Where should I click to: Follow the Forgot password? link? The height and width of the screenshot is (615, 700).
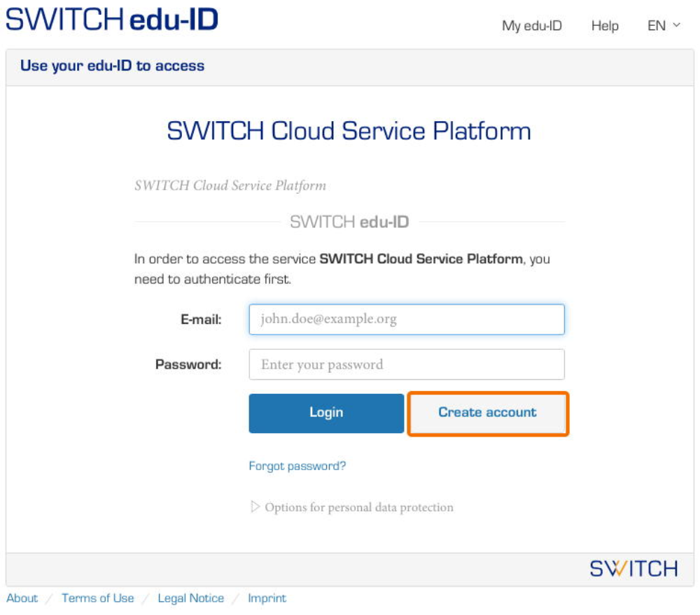(297, 466)
